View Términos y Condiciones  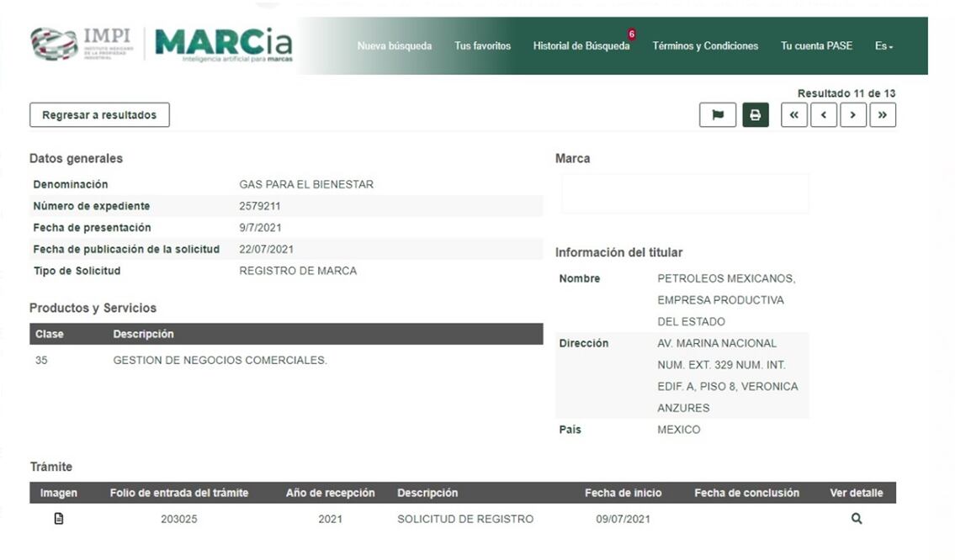[x=704, y=46]
